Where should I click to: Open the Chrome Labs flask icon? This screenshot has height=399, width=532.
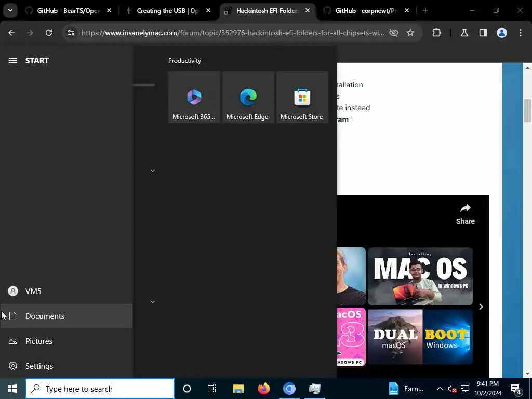point(464,33)
